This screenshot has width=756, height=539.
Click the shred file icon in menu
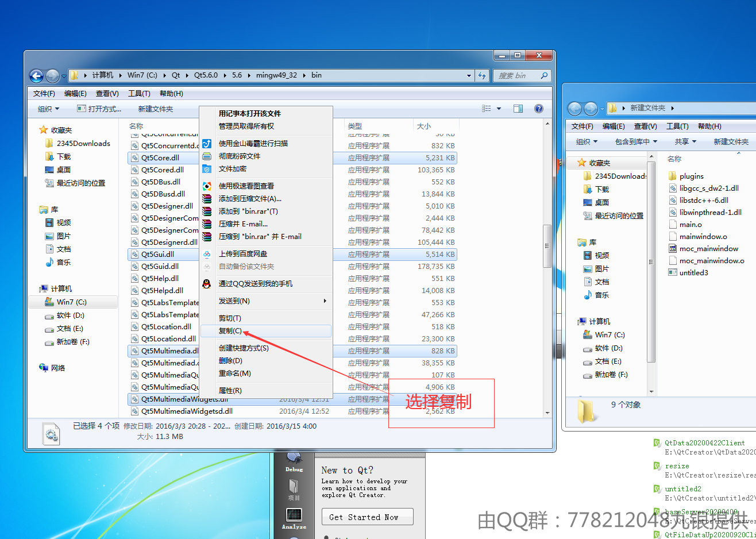[207, 156]
